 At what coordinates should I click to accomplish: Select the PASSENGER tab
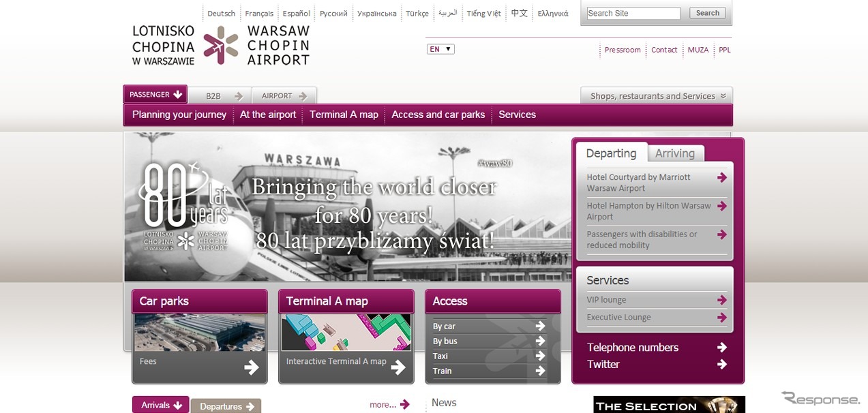pyautogui.click(x=155, y=95)
